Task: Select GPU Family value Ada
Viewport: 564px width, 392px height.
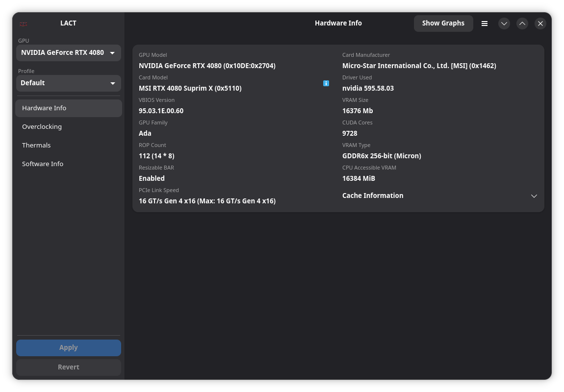Action: point(145,133)
